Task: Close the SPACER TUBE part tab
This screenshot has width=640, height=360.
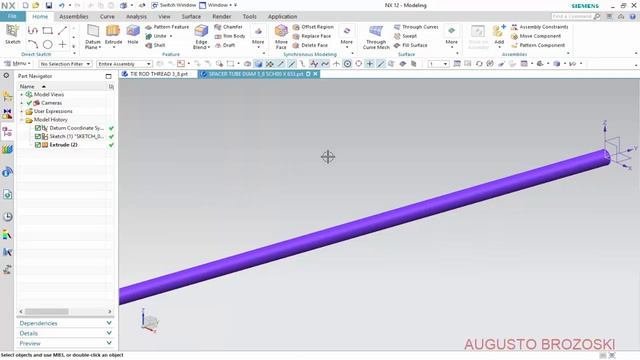Action: (x=316, y=74)
